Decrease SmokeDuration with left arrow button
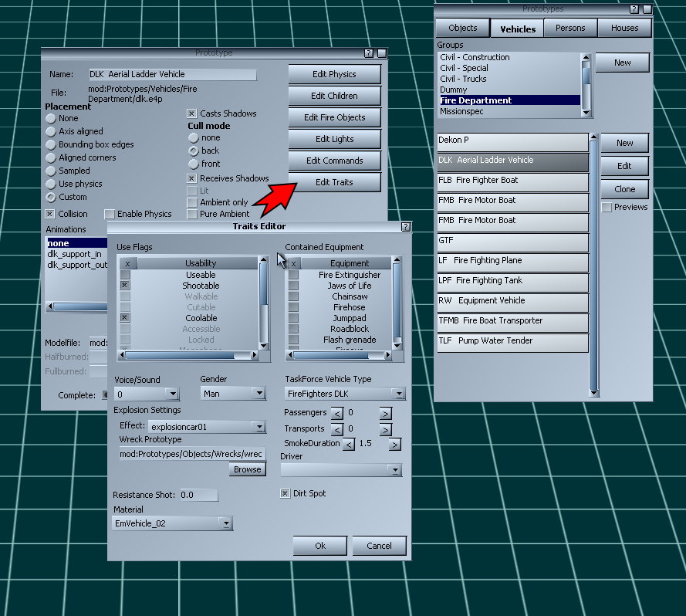This screenshot has height=616, width=686. pos(349,444)
